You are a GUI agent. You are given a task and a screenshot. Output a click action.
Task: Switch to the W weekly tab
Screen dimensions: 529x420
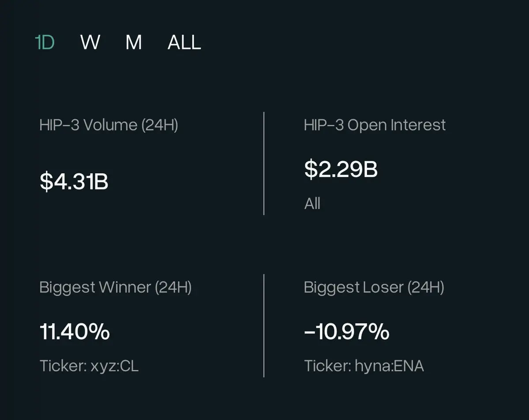tap(90, 43)
